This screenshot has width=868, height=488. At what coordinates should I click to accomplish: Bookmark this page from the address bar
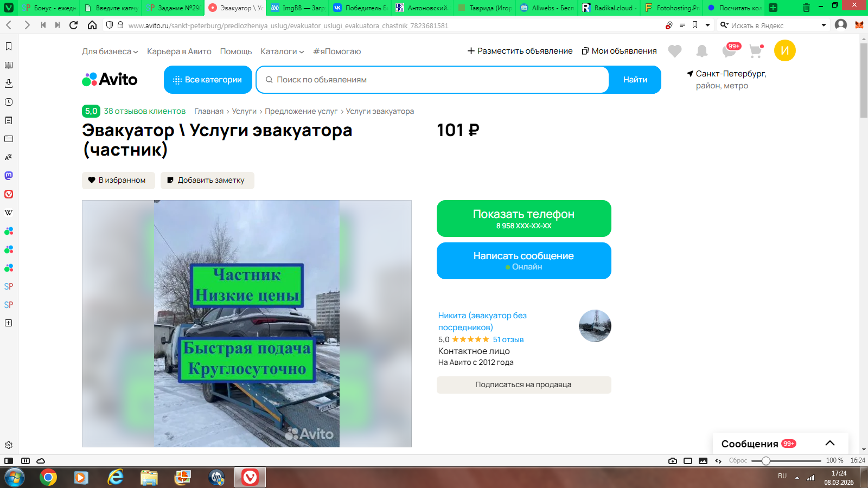click(x=695, y=25)
